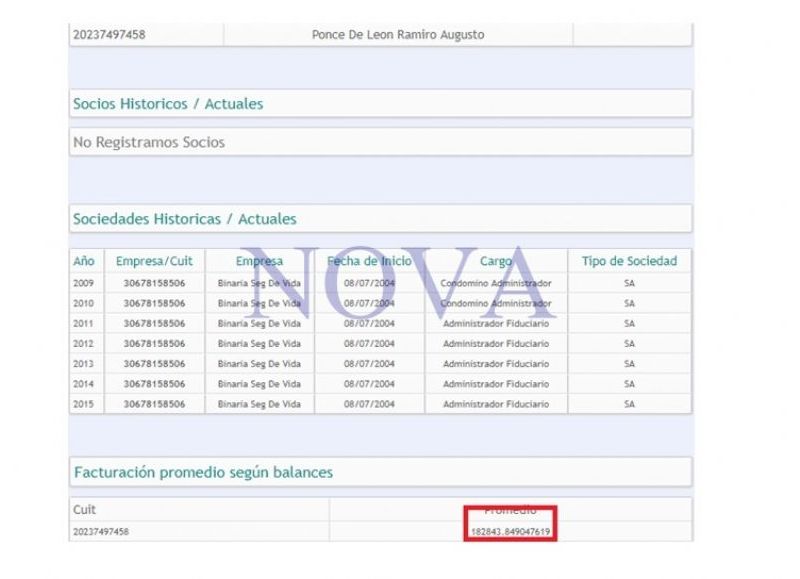Select Administrador Fiduciario in the 2015 row
Image resolution: width=800 pixels, height=579 pixels.
(496, 405)
